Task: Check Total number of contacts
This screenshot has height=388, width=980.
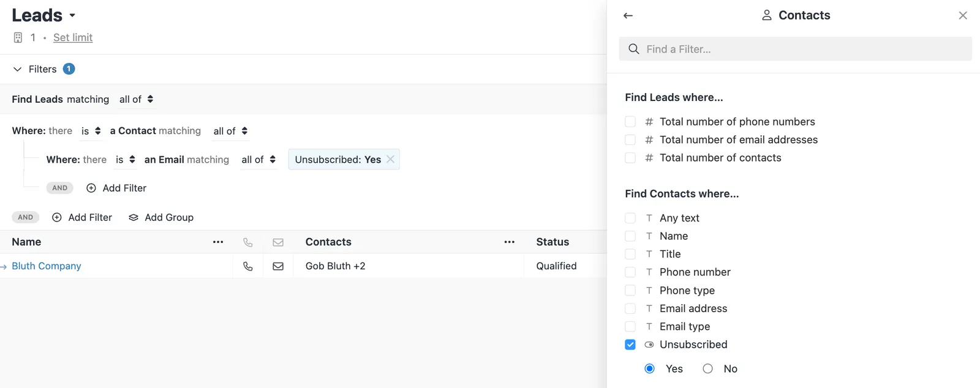Action: pos(630,158)
